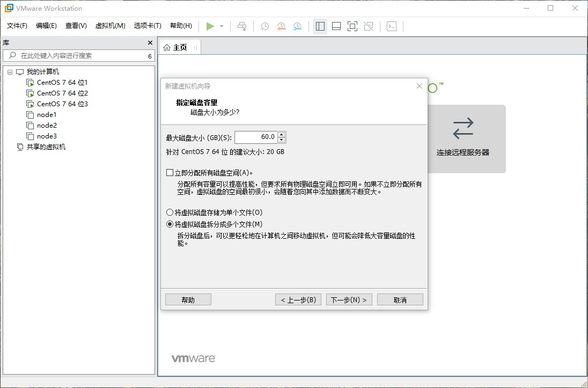This screenshot has height=388, width=588.
Task: Open the 选项卡(T) menu
Action: (148, 26)
